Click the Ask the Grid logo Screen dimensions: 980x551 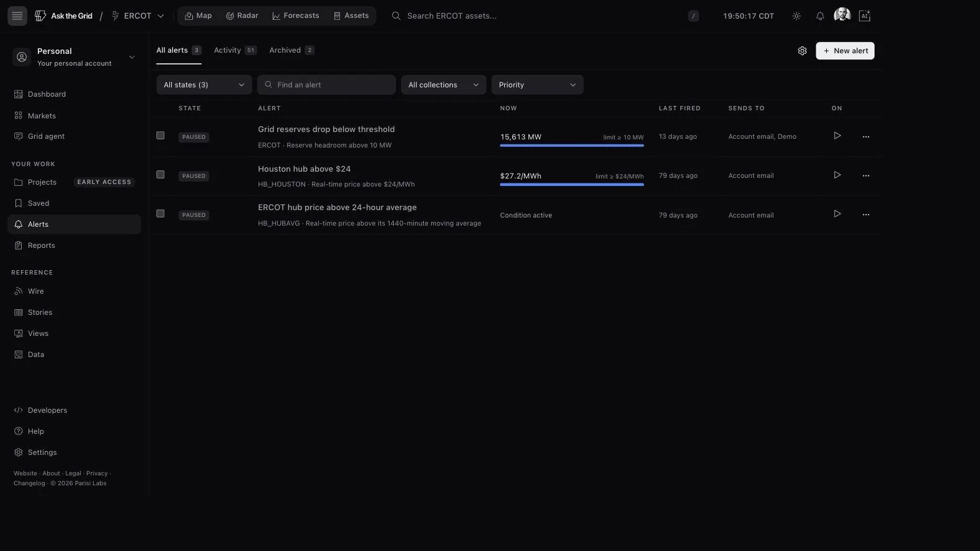(63, 16)
